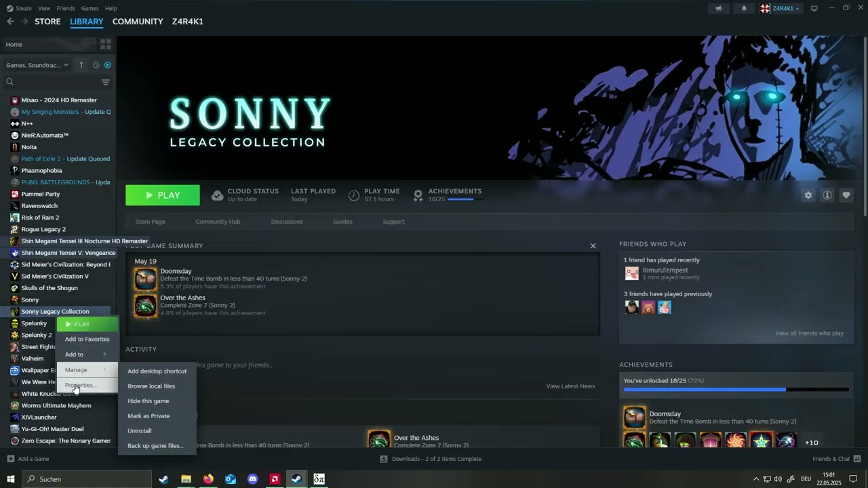Add Sonny to favorites heart icon

tap(846, 195)
